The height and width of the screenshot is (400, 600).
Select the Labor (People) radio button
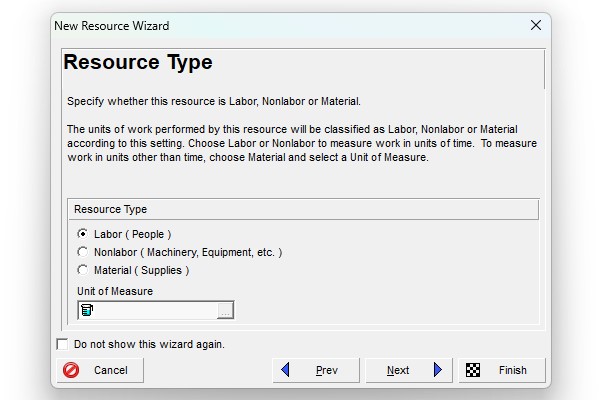coord(82,234)
